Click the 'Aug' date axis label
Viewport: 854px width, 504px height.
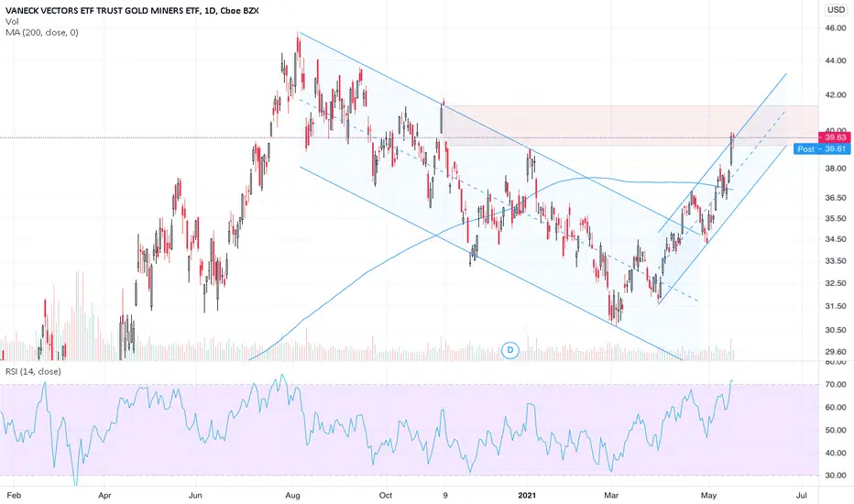(292, 495)
